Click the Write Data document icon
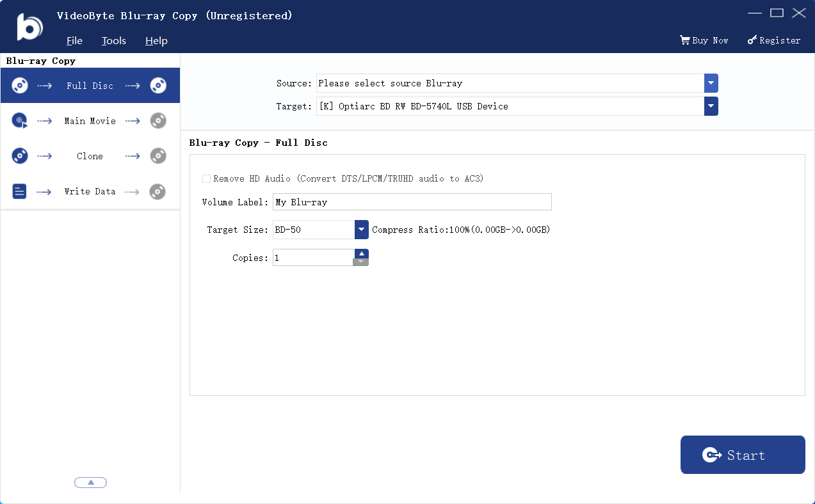815x504 pixels. click(x=20, y=191)
